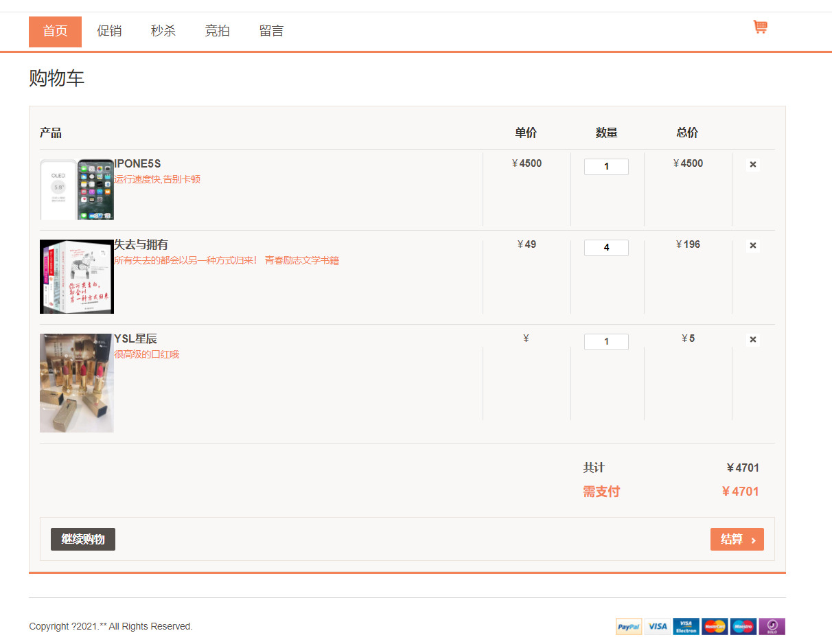Open the IPONE5S product image
Viewport: 832px width, 644px height.
[77, 189]
